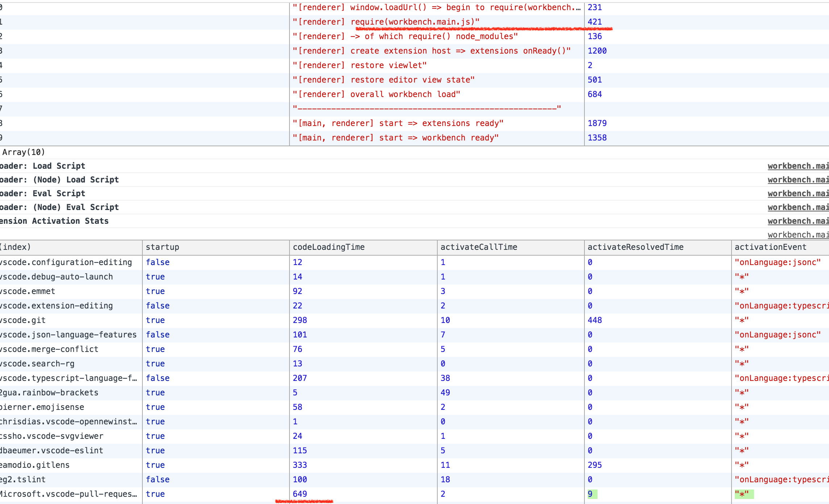Expand the Extension Activation Stats group
829x504 pixels.
pos(54,221)
